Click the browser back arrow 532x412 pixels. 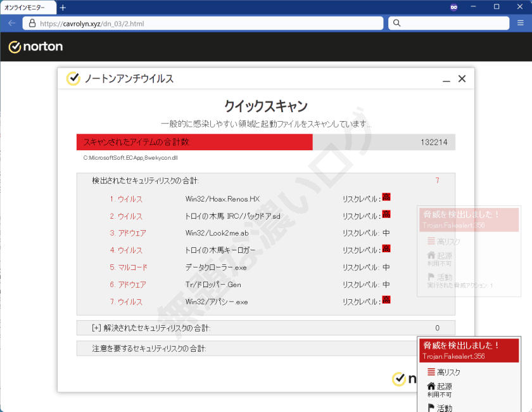pyautogui.click(x=12, y=23)
